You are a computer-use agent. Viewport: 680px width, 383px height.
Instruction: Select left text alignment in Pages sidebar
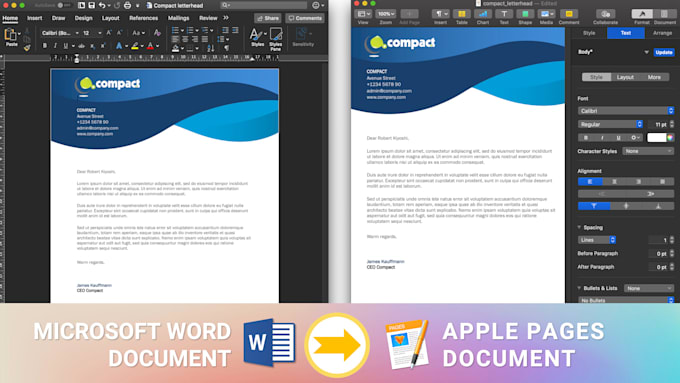590,181
